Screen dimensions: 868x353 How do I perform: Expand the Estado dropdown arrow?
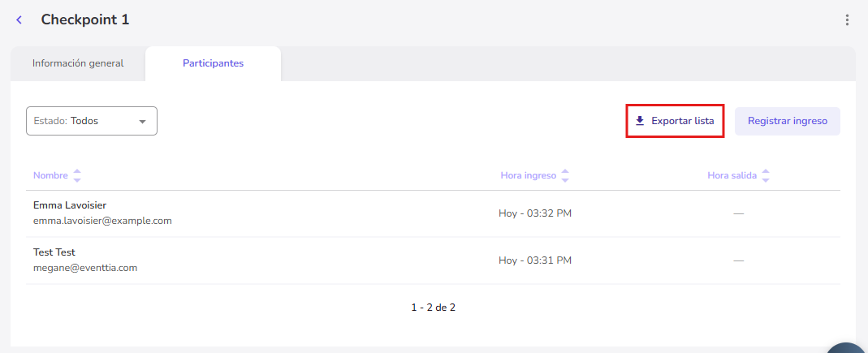[143, 121]
